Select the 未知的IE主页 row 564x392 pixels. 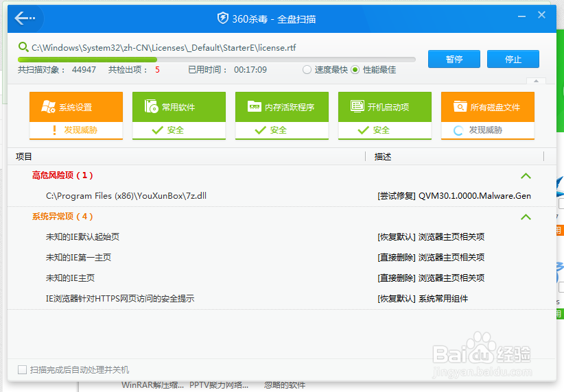pyautogui.click(x=282, y=278)
